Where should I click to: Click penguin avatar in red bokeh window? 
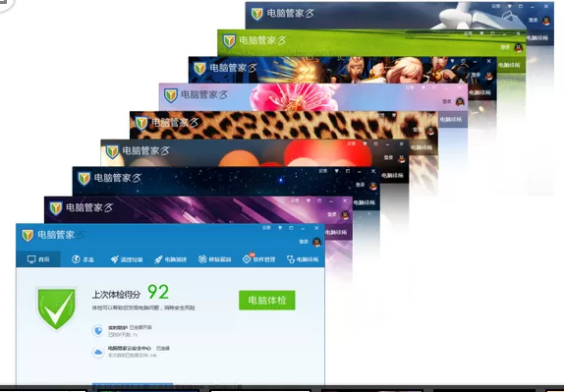pos(402,158)
